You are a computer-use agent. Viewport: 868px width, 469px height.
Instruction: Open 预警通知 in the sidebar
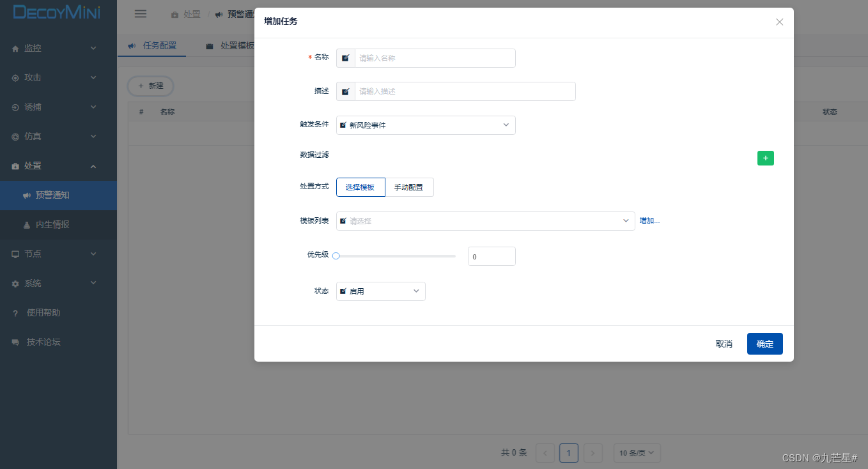(58, 196)
